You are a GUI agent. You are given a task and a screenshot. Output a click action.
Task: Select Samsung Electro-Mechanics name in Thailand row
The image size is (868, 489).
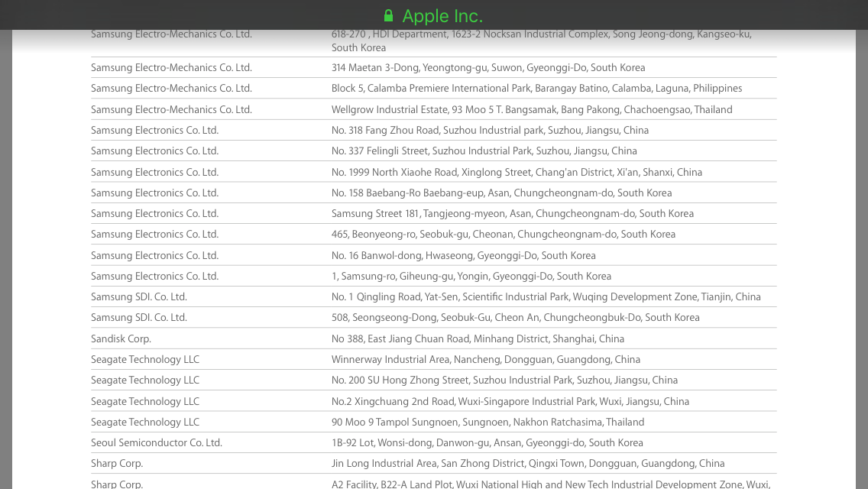[x=172, y=110]
